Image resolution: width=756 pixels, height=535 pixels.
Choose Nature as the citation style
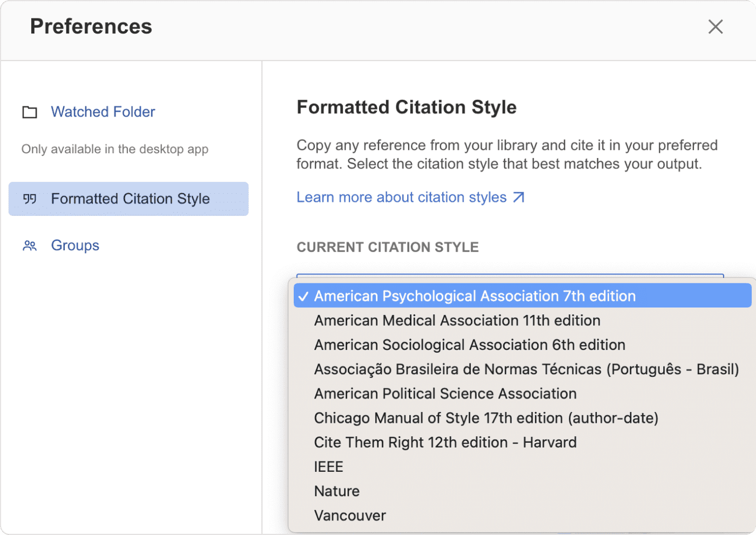(x=336, y=491)
